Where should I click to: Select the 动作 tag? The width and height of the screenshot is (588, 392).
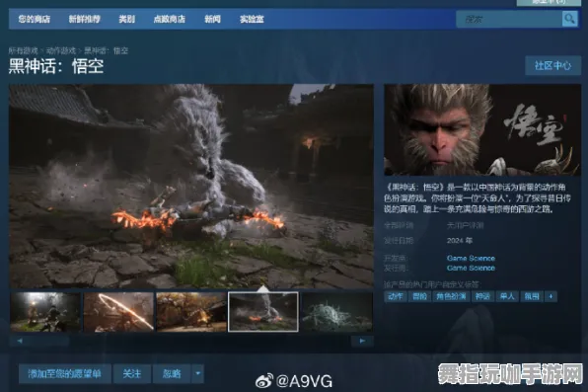pos(396,296)
